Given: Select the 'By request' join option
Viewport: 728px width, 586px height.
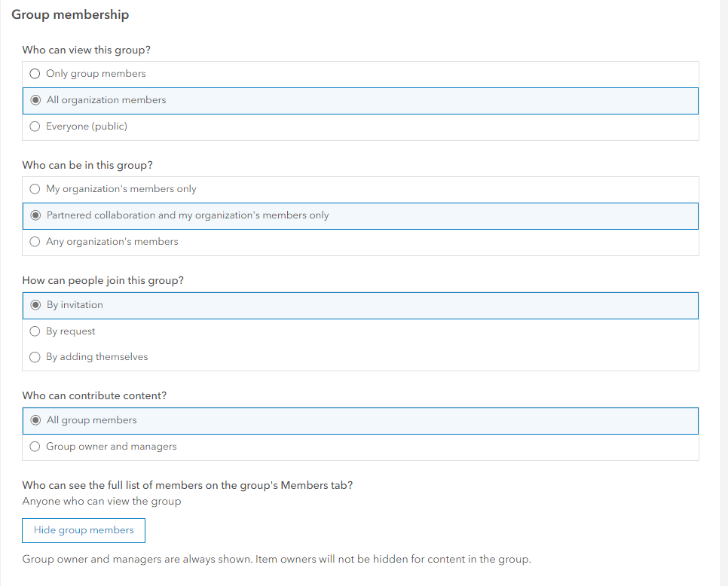Looking at the screenshot, I should 35,331.
